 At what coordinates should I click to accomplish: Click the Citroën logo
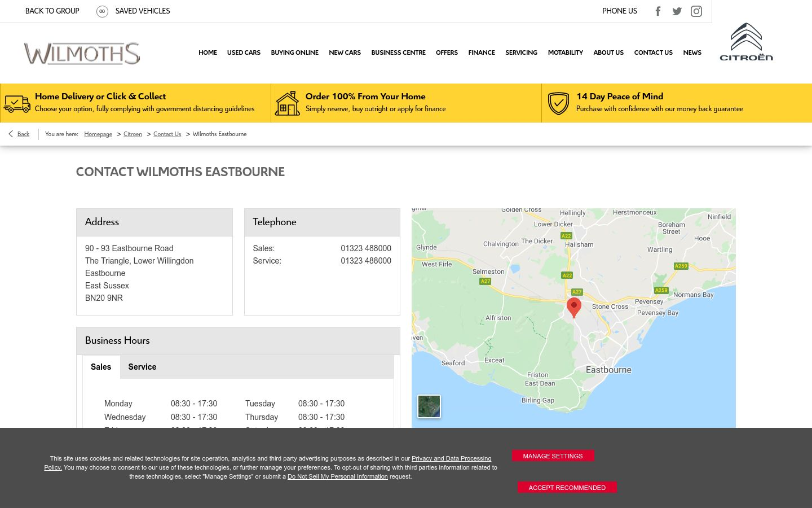[x=746, y=42]
